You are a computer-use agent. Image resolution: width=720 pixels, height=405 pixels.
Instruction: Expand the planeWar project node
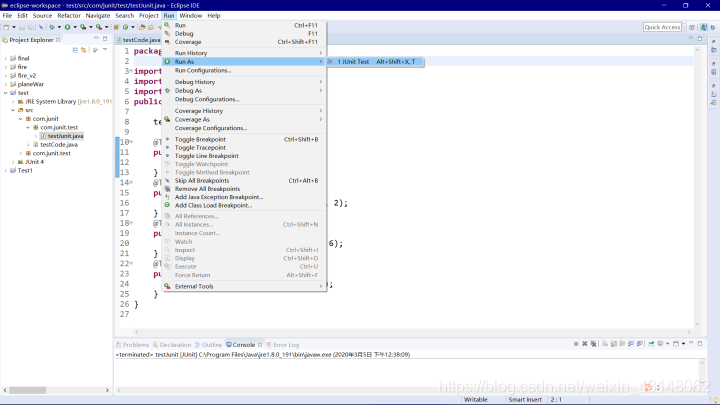pyautogui.click(x=6, y=84)
